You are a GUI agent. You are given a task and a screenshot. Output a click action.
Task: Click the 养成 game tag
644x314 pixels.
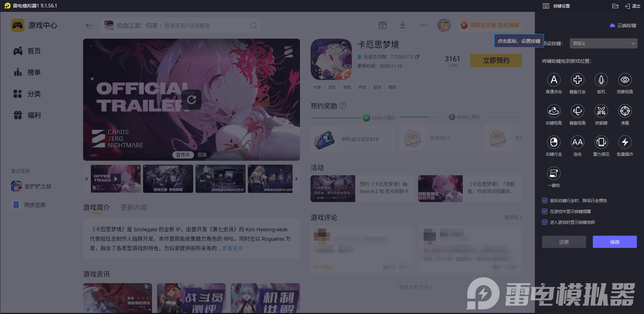362,87
